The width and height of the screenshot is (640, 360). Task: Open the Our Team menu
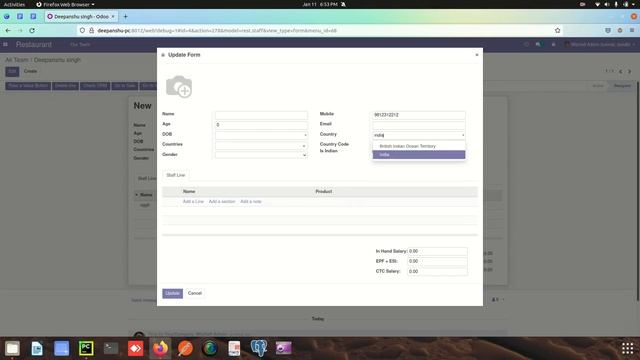[x=80, y=44]
